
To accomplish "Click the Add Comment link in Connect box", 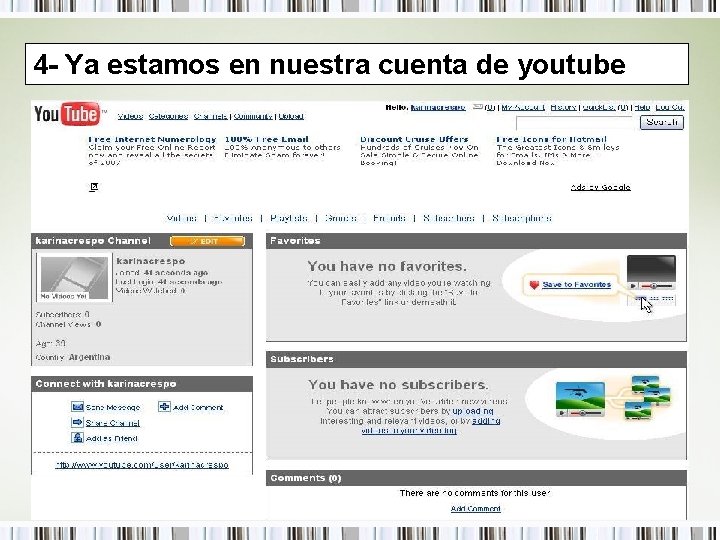I will pyautogui.click(x=198, y=407).
